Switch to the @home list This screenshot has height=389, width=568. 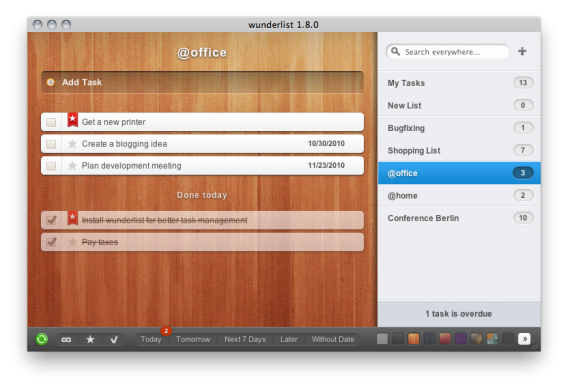pos(459,196)
